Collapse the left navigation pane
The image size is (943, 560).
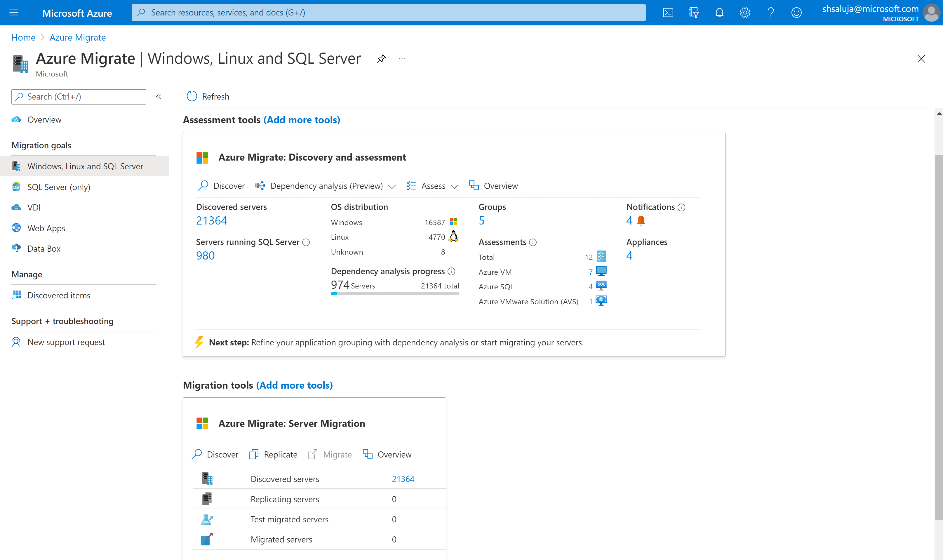coord(159,97)
